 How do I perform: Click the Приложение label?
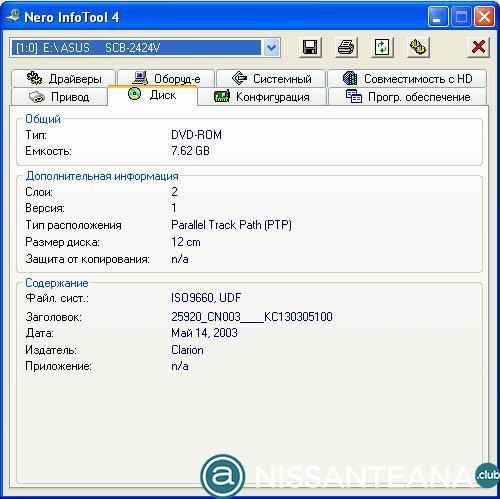(58, 366)
